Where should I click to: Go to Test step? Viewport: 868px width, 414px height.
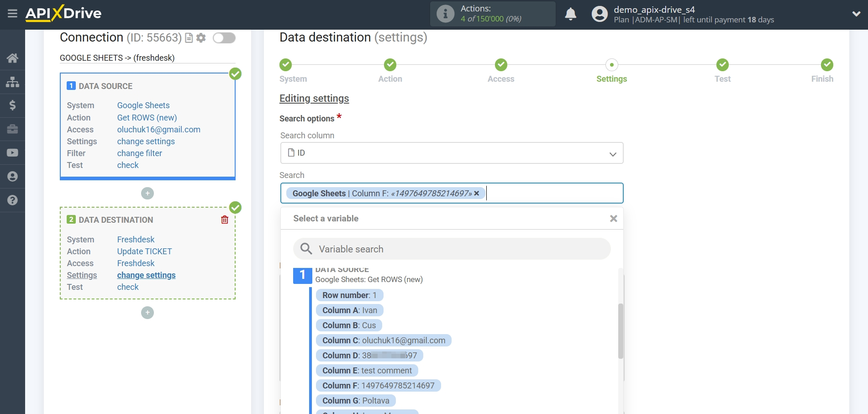coord(723,65)
